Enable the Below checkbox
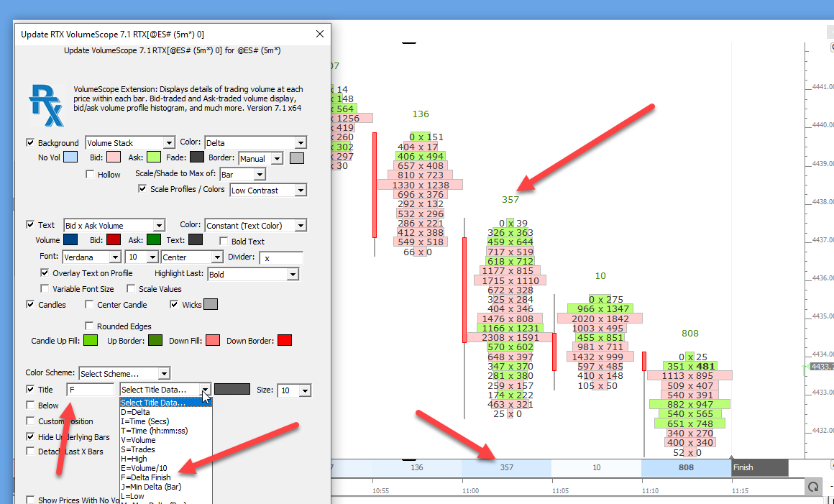 pos(30,405)
